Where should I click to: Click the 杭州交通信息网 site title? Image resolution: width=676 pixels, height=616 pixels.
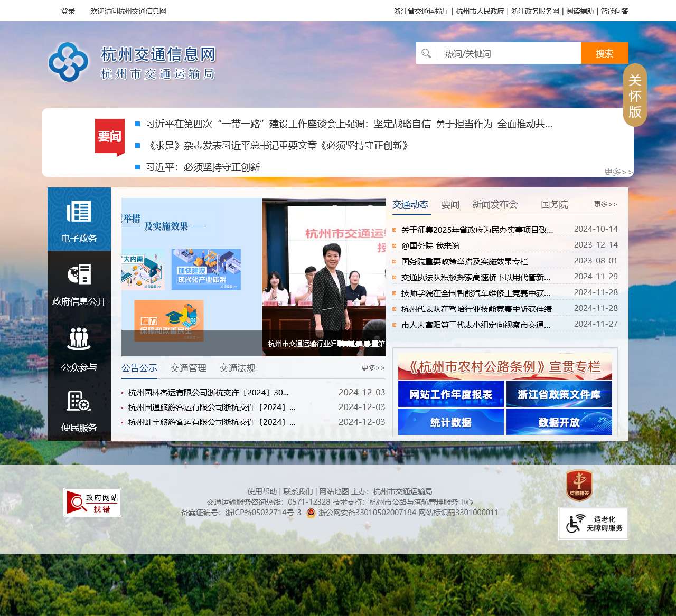click(x=158, y=54)
